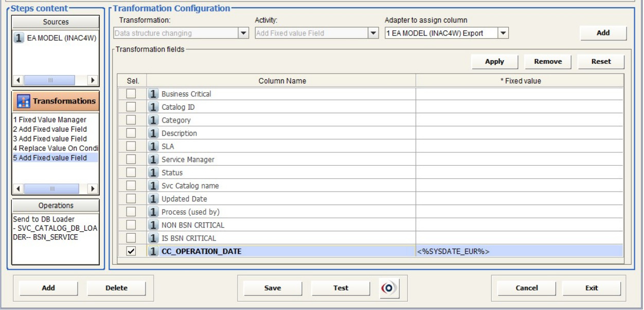This screenshot has height=310, width=644.
Task: Check the Updated Date checkbox
Action: tap(132, 199)
